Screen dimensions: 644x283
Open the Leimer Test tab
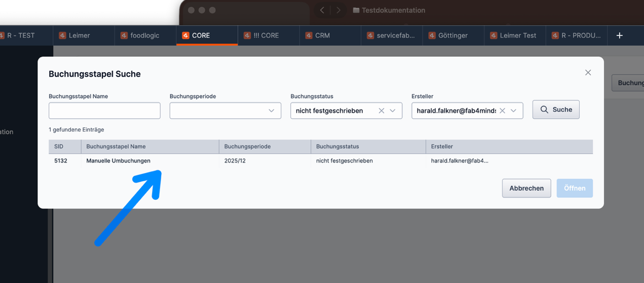coord(517,36)
